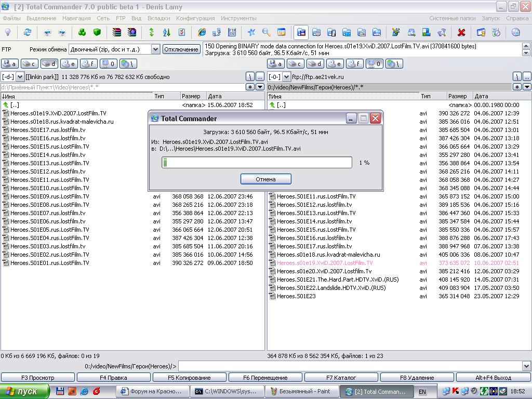The width and height of the screenshot is (532, 399).
Task: Switch right panel to drive e
Action: pos(335,63)
